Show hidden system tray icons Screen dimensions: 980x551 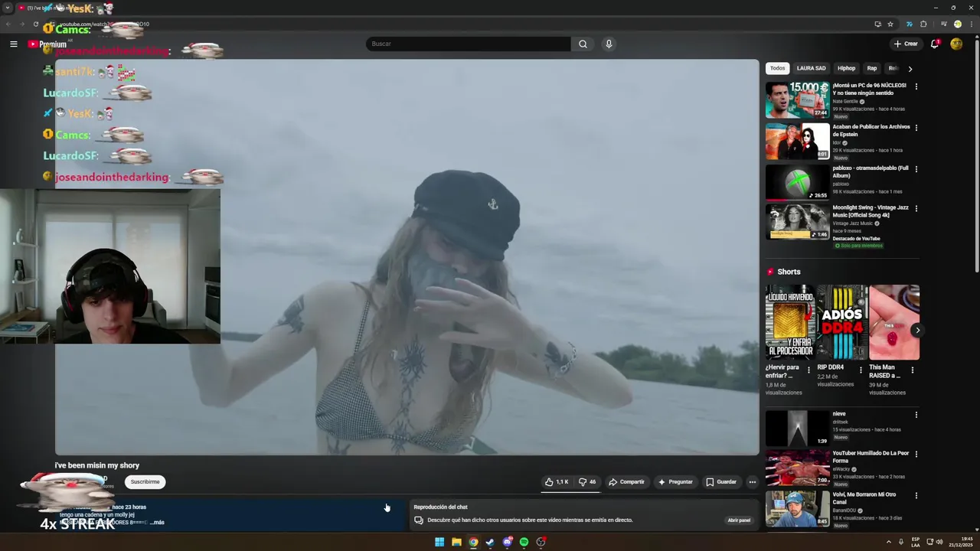889,542
